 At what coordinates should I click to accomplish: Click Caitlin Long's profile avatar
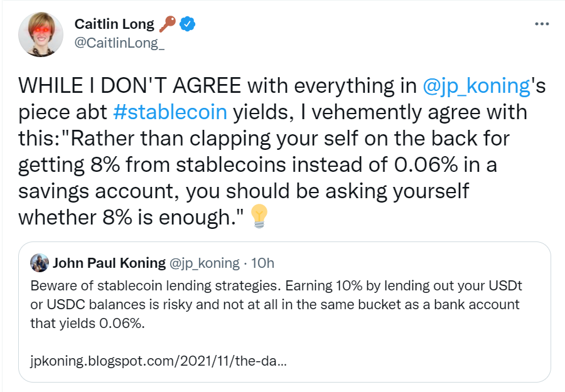[40, 33]
